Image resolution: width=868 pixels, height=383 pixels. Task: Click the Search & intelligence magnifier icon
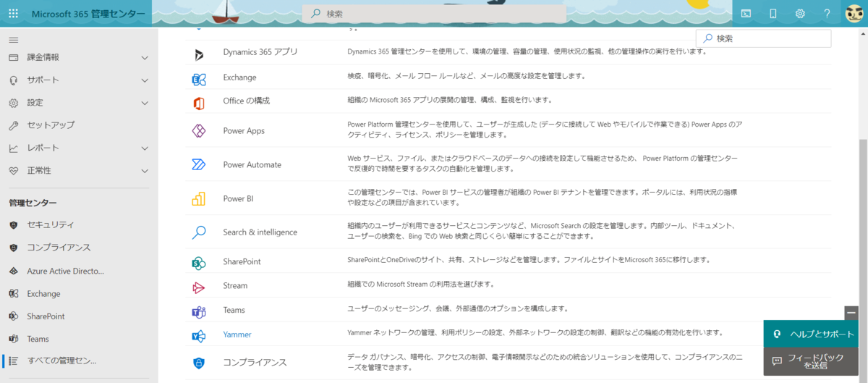[x=199, y=232]
